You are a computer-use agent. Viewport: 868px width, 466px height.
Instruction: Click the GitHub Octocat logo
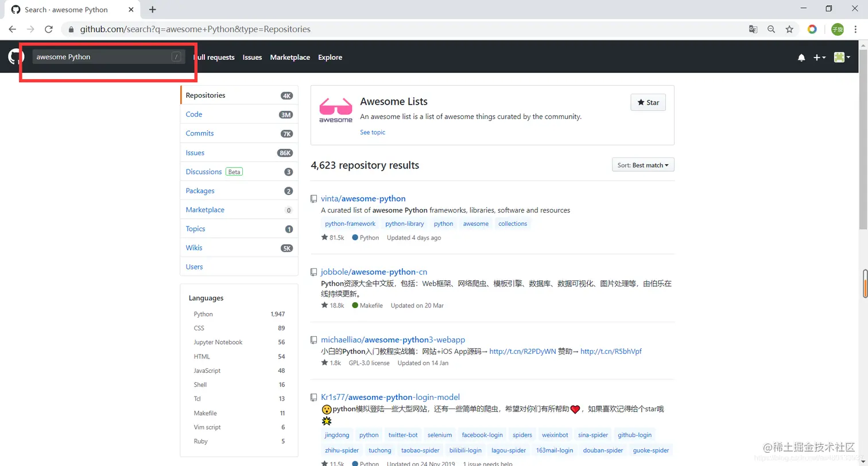15,57
